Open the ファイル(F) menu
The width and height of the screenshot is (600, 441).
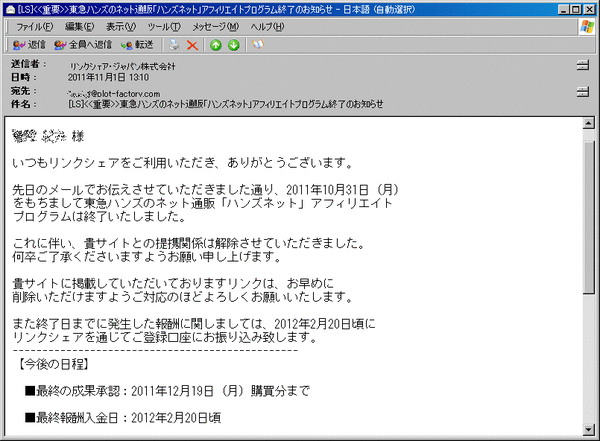[34, 27]
